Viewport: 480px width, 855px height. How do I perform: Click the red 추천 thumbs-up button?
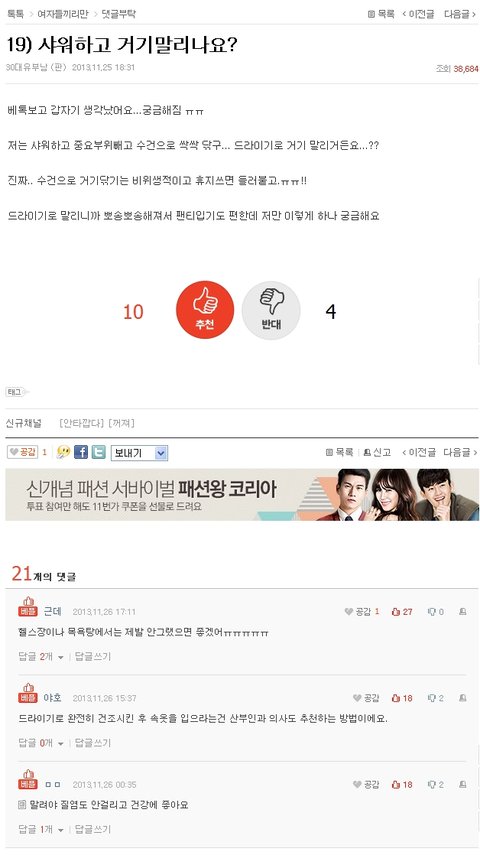coord(205,310)
